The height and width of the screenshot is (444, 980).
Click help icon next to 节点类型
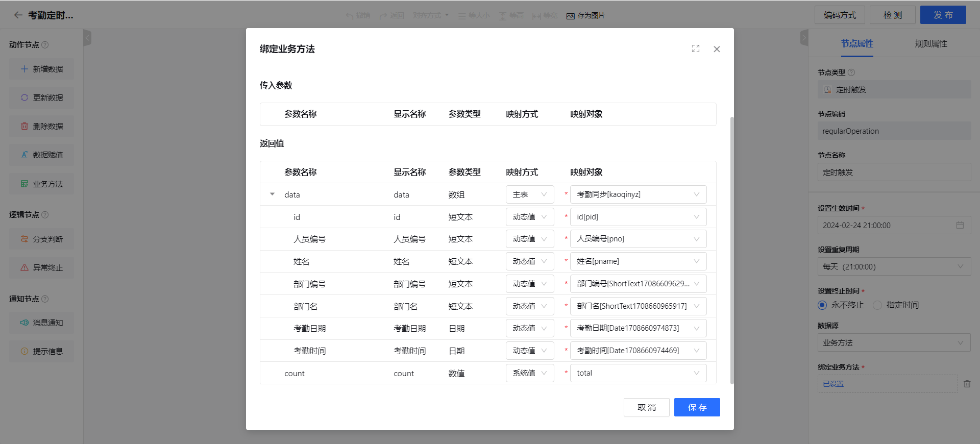coord(851,72)
